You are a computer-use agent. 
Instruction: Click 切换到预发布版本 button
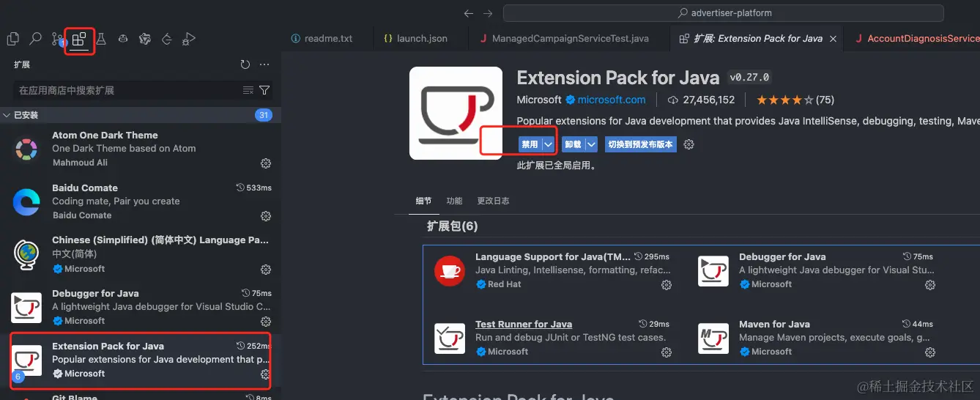click(640, 144)
